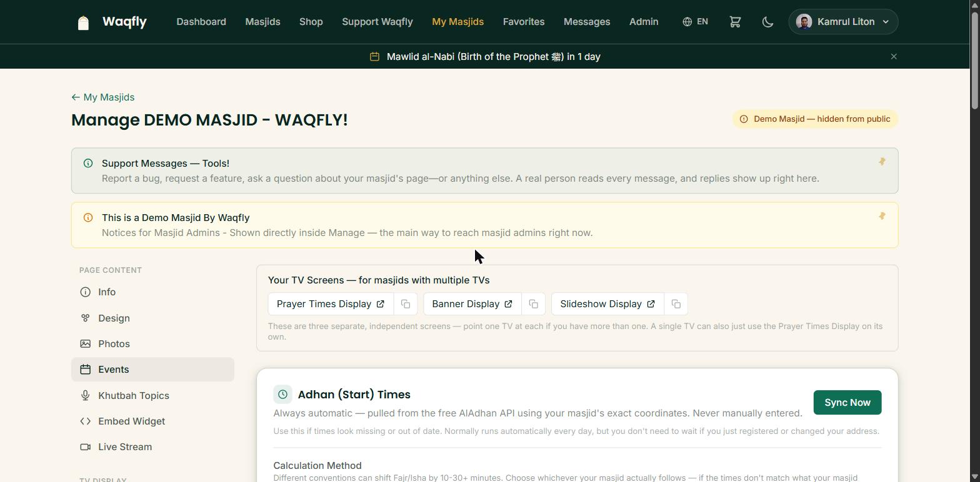Select Design in the sidebar
Screen dimensions: 980x482
(x=152, y=318)
